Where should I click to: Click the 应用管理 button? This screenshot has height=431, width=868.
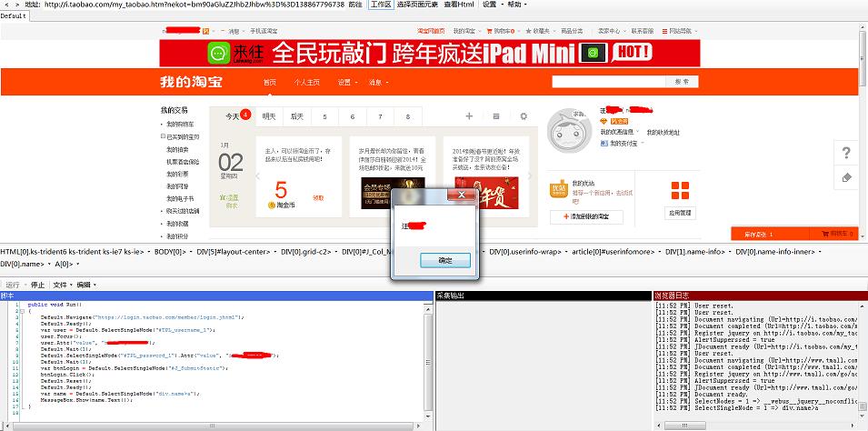(x=680, y=214)
